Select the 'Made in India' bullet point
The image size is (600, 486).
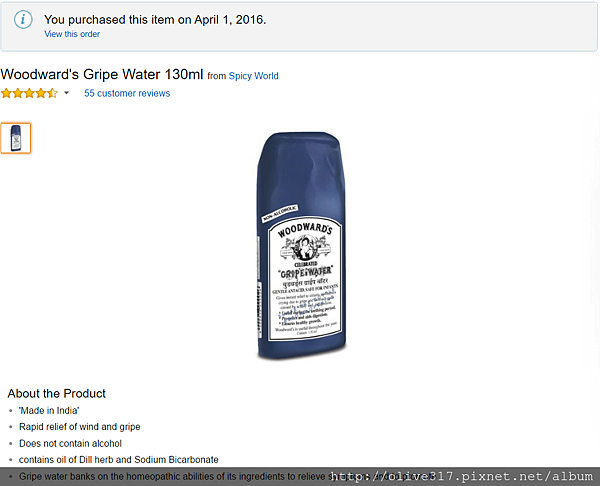(x=49, y=411)
